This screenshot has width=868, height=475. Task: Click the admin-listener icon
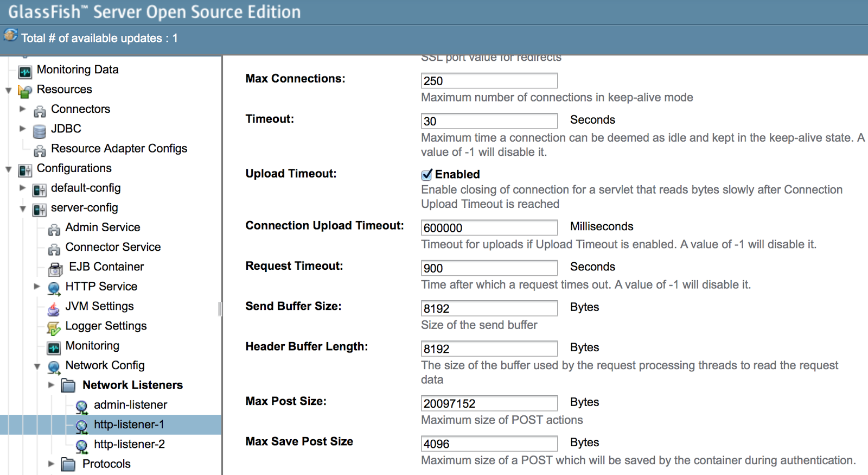pos(82,407)
